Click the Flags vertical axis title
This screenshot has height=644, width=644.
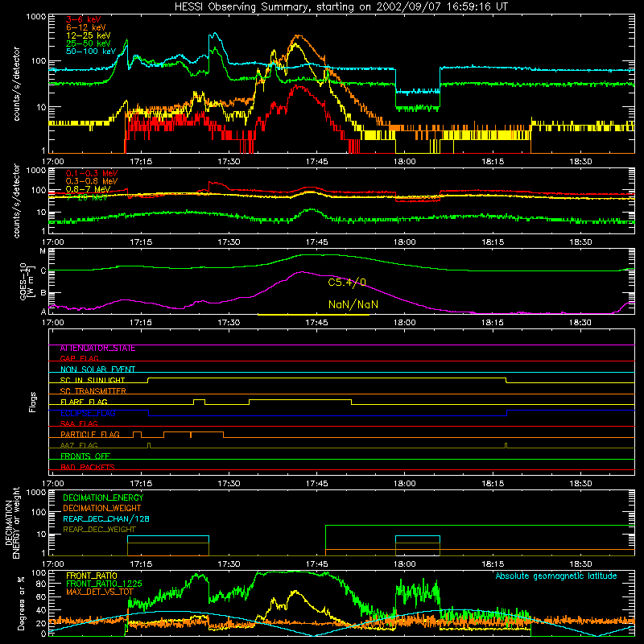pos(33,402)
